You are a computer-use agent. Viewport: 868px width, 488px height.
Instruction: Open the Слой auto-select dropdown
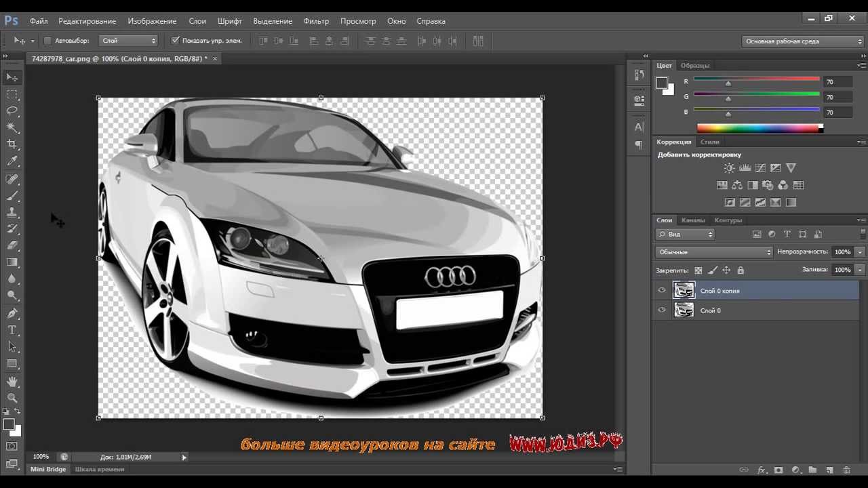point(128,41)
